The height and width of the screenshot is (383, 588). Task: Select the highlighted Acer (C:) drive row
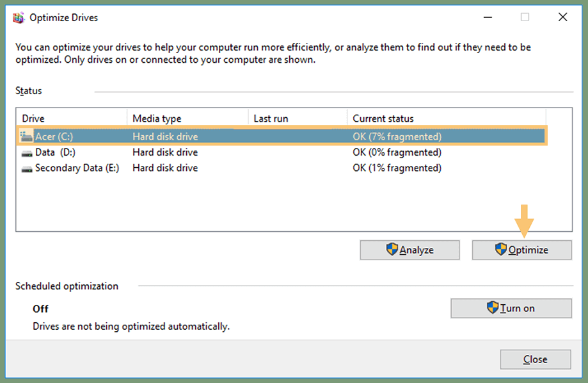(192, 136)
